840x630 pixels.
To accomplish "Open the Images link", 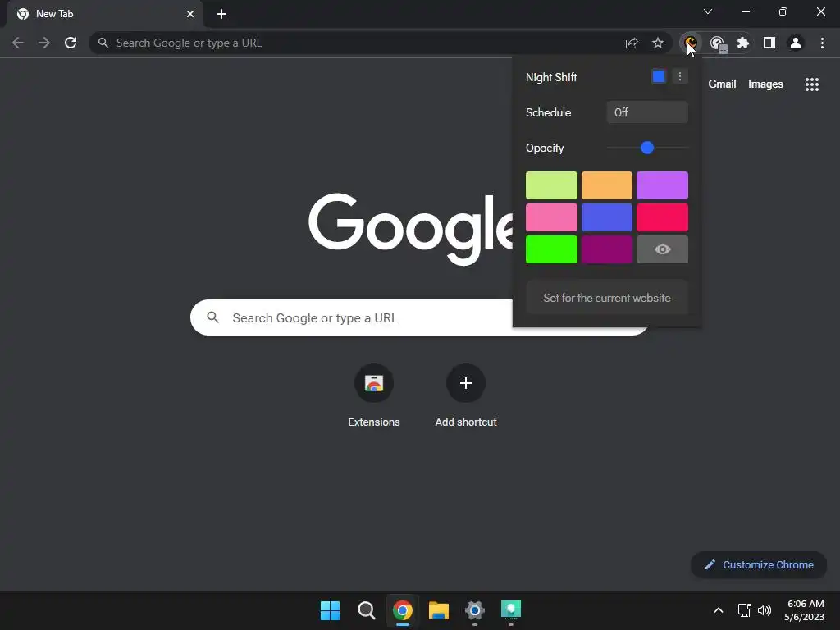I will (765, 84).
